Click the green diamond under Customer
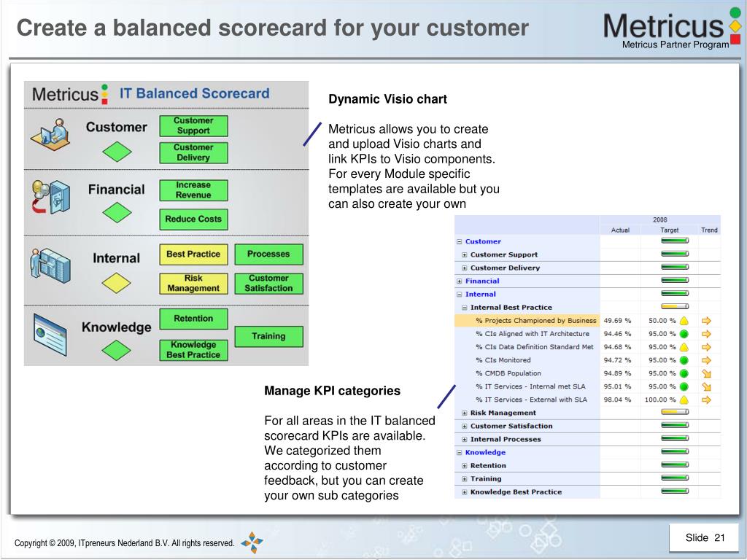Viewport: 747px width, 560px height. [117, 152]
